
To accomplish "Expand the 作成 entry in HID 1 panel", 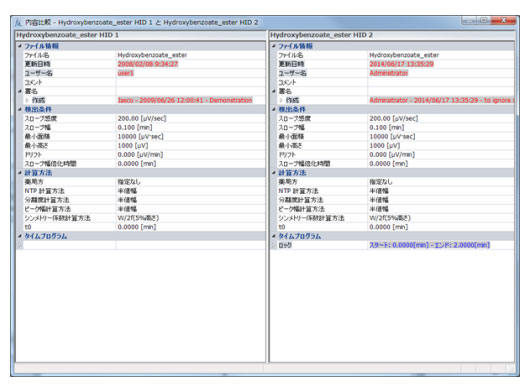I will click(27, 100).
